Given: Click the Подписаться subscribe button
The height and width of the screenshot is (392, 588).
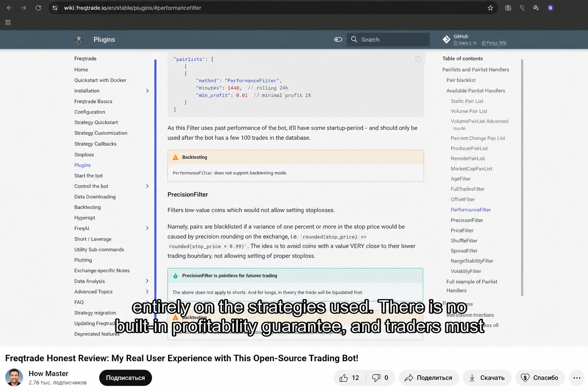Looking at the screenshot, I should click(126, 378).
